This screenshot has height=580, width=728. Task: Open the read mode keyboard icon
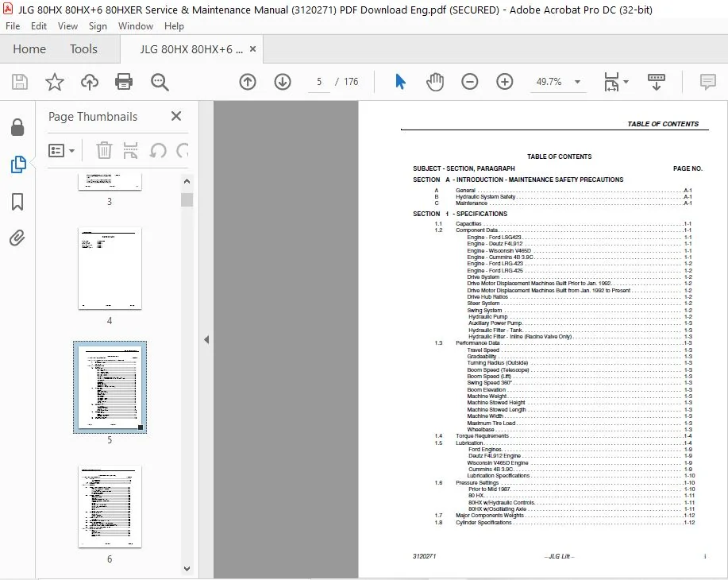tap(656, 82)
